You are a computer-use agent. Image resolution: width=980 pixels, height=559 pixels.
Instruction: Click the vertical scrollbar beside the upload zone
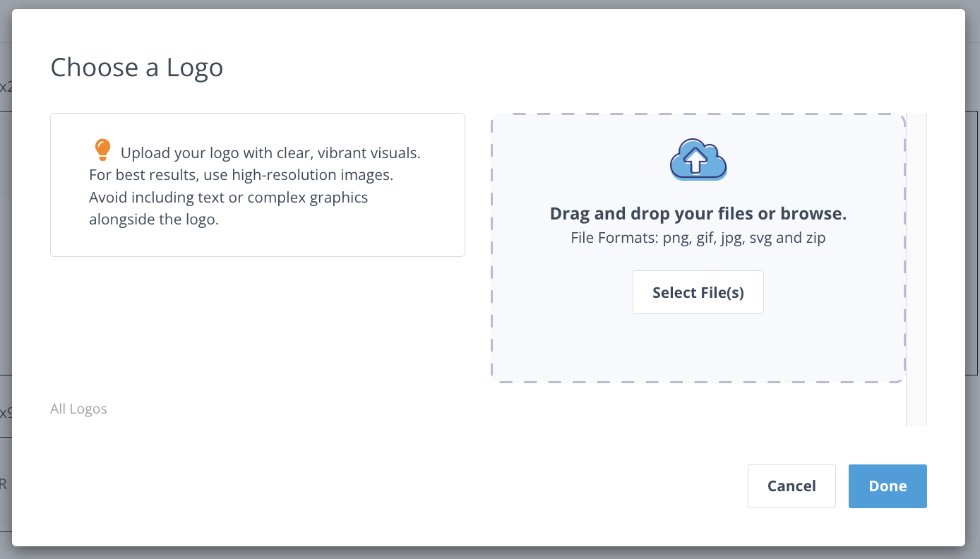point(916,268)
